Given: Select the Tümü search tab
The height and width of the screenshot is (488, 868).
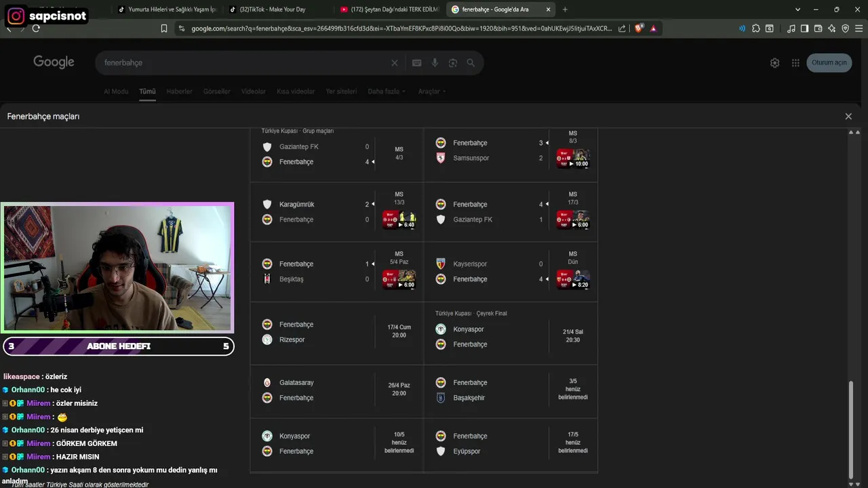Looking at the screenshot, I should (x=147, y=91).
